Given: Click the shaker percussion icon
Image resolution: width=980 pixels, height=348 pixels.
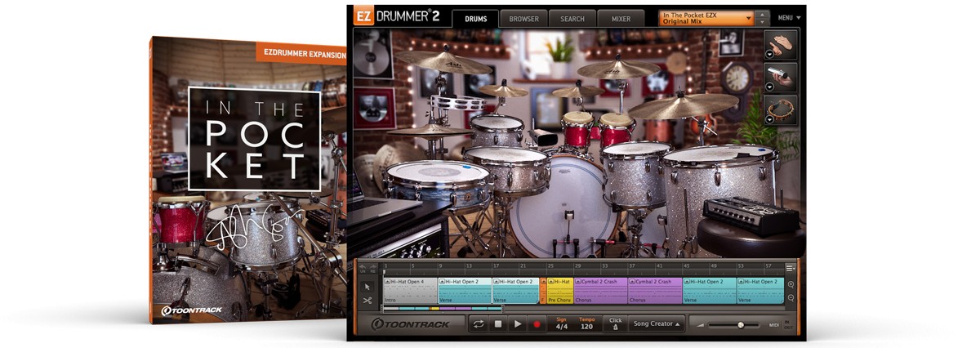Looking at the screenshot, I should (782, 78).
